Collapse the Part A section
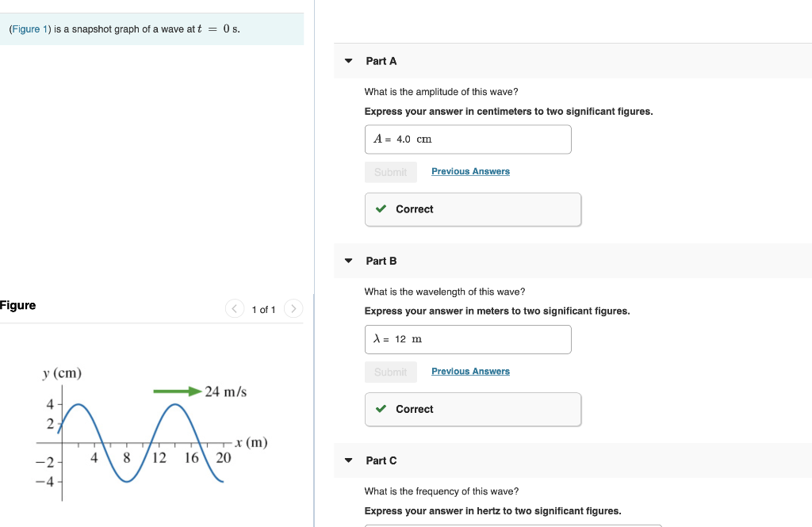Screen dimensions: 812x527 [x=349, y=61]
